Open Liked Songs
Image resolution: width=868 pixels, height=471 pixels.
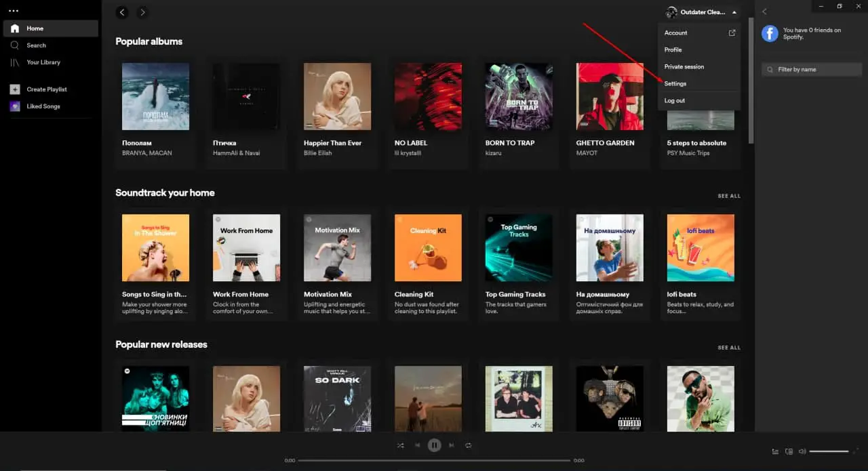42,106
